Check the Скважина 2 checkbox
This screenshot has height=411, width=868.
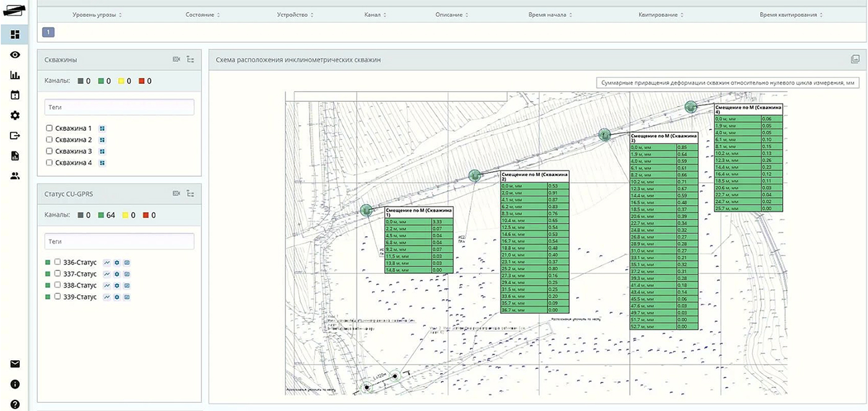(50, 140)
